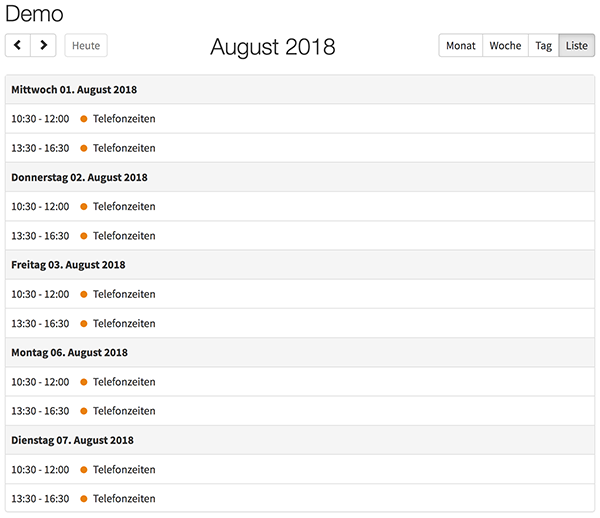
Task: Open Wednesday's 13:30 - 16:30 Telefonzeiten event
Action: [300, 148]
